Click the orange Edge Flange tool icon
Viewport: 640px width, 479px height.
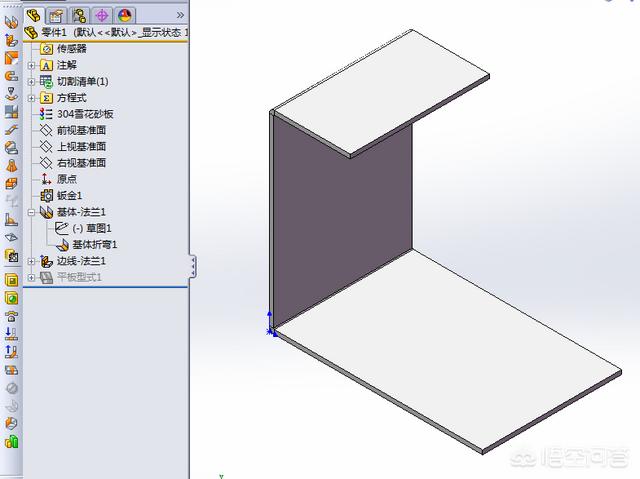pyautogui.click(x=11, y=40)
